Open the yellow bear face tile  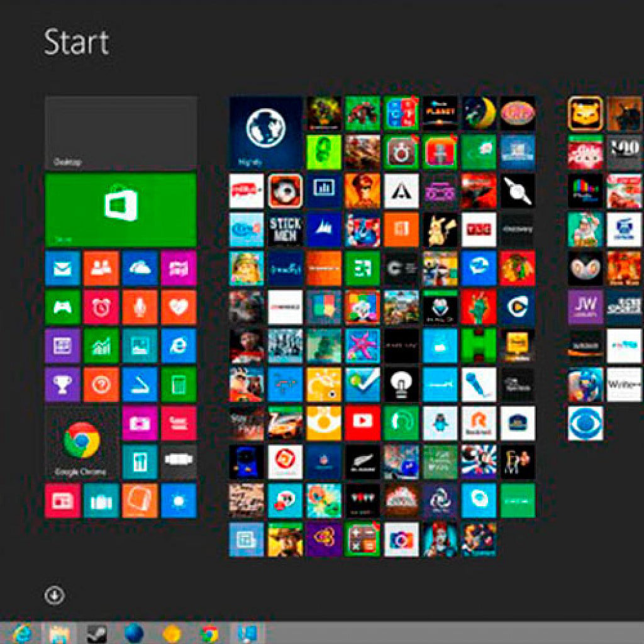click(x=586, y=113)
